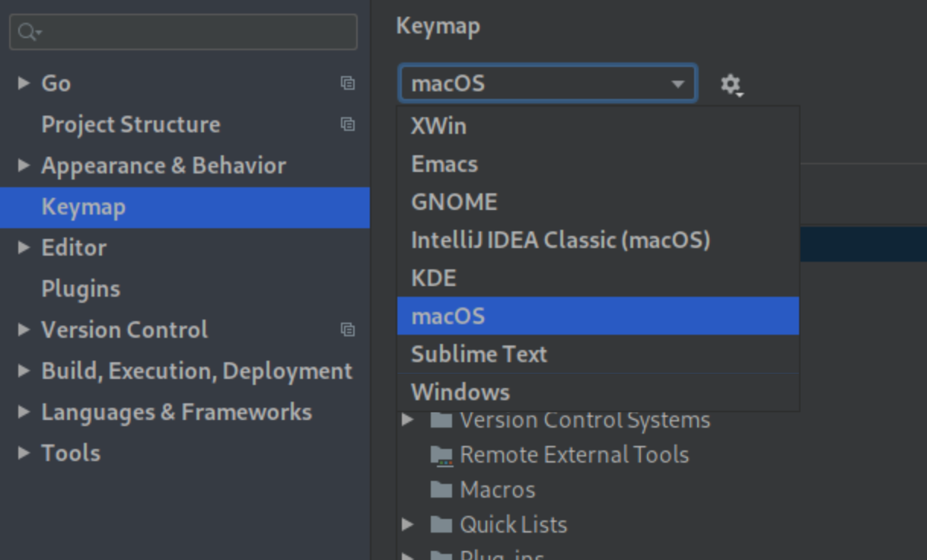The width and height of the screenshot is (927, 560).
Task: Select Go settings in the sidebar
Action: tap(56, 84)
